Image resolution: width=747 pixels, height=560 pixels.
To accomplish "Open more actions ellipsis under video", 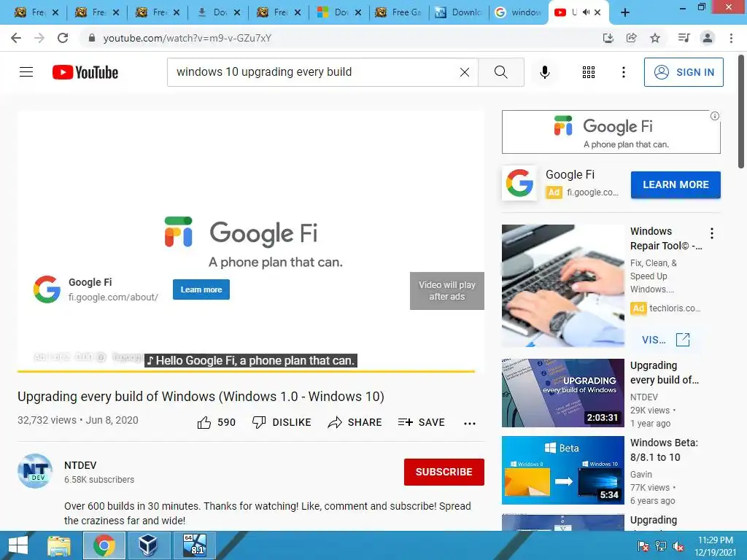I will [470, 424].
